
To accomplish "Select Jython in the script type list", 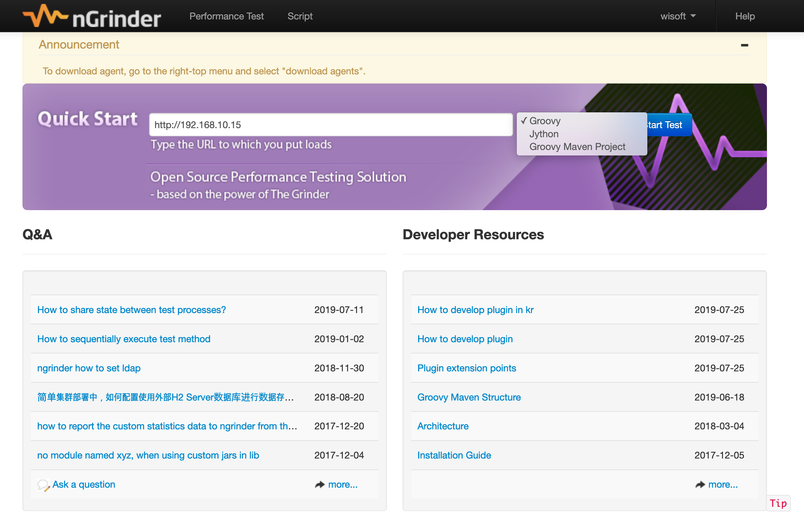I will (581, 134).
